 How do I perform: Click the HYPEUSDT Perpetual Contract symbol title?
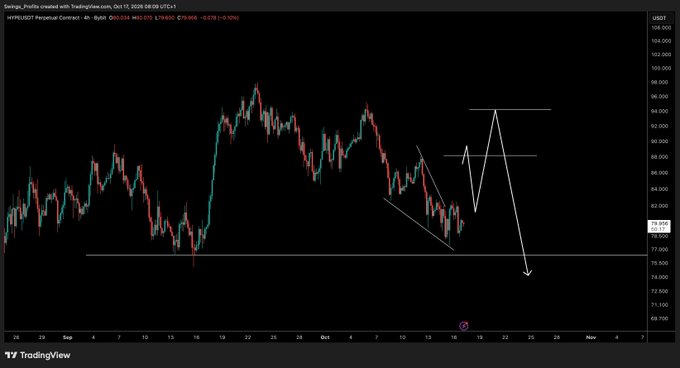point(43,18)
